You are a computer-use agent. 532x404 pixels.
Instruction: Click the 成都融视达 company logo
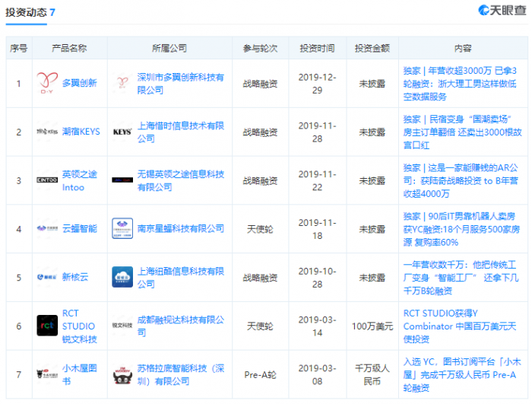coord(122,326)
